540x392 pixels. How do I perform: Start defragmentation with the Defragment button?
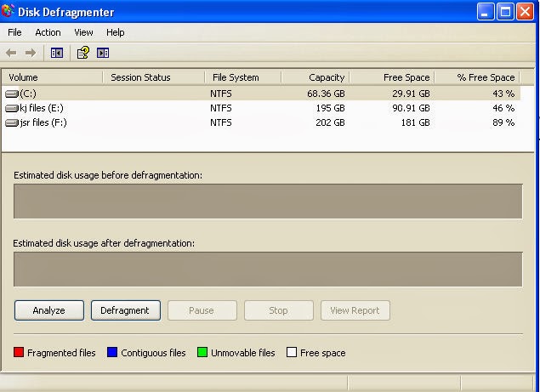pyautogui.click(x=126, y=310)
